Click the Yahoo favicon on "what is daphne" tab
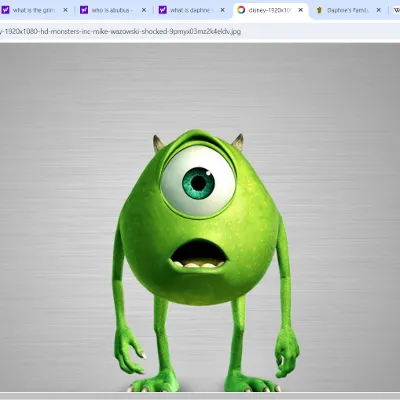This screenshot has height=400, width=400. pyautogui.click(x=162, y=10)
